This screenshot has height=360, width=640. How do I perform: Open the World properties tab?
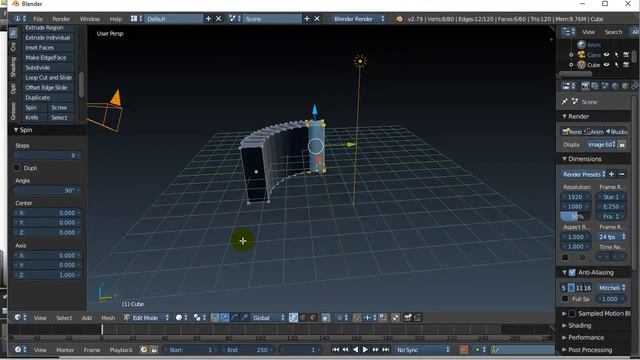tap(615, 86)
